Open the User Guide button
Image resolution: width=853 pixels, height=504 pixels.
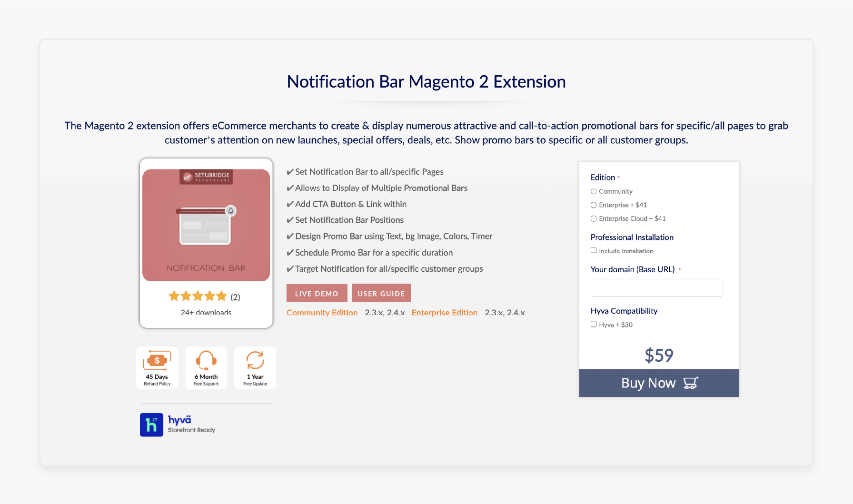coord(381,293)
